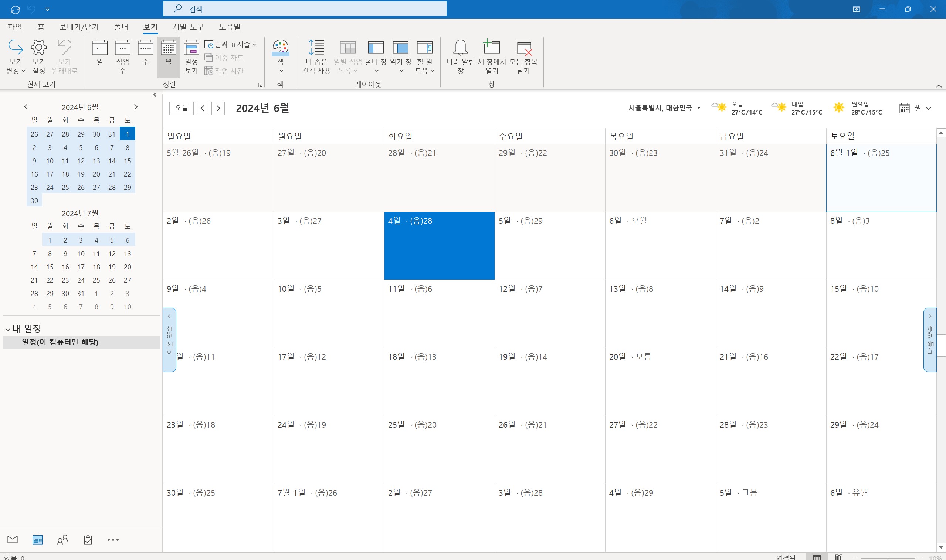Open 보기 설정 gear icon
946x560 pixels.
point(38,57)
